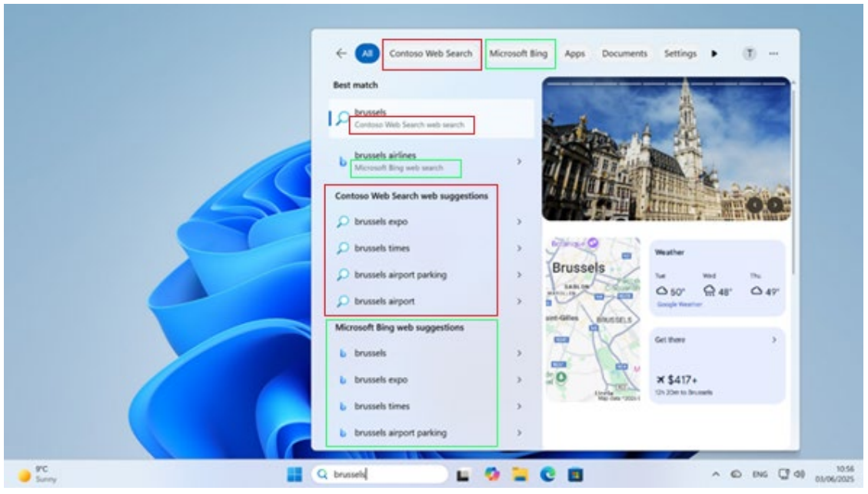Expand chevron for Bing brussels expo
The width and height of the screenshot is (868, 494).
pos(519,379)
